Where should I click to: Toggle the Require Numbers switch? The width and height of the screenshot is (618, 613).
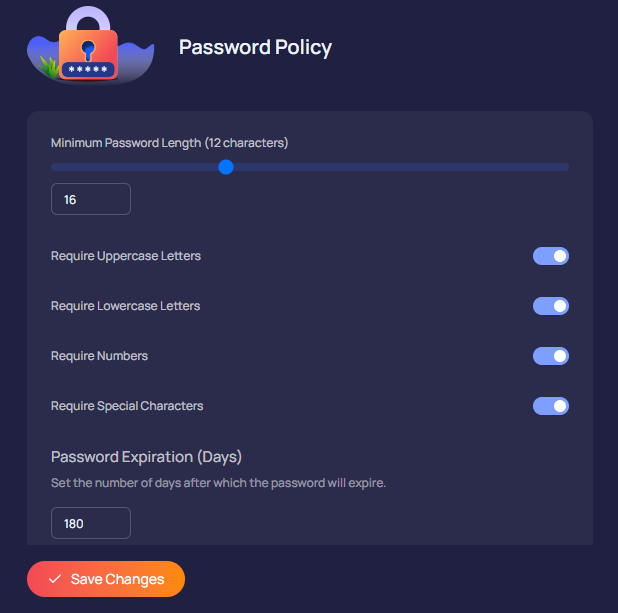tap(551, 356)
